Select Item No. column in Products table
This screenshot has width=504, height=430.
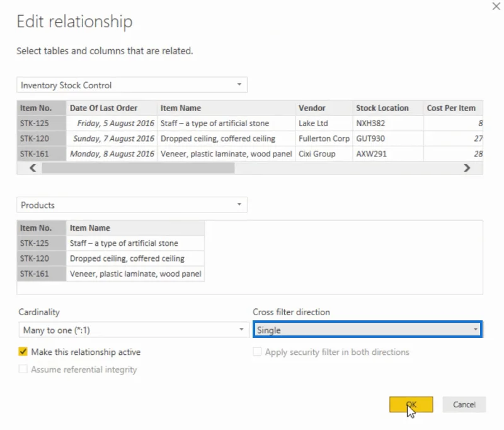coord(42,228)
